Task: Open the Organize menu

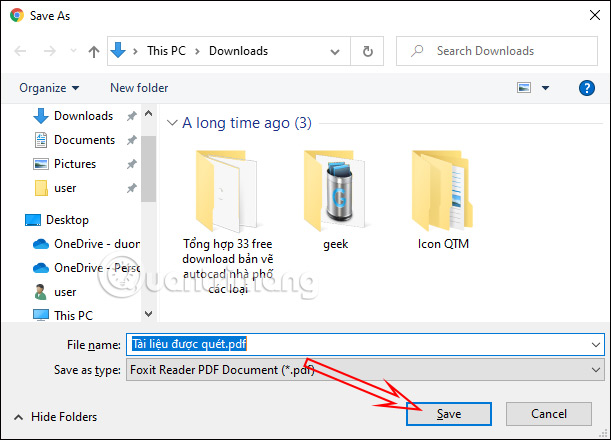Action: 49,88
